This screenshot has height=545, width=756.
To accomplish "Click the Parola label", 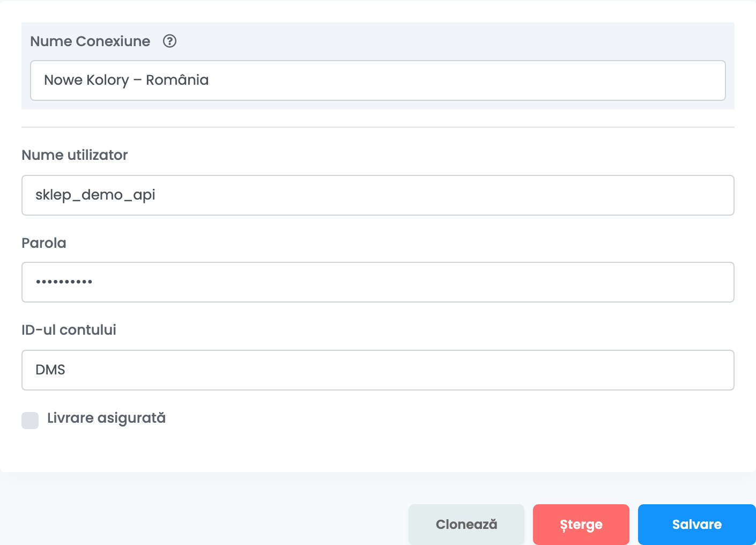I will click(x=44, y=243).
